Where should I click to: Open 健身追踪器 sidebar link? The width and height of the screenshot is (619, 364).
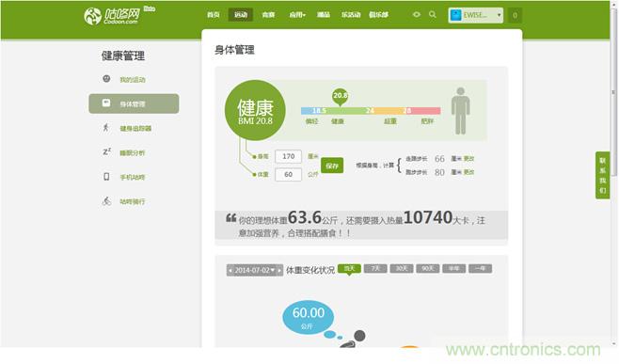pyautogui.click(x=135, y=129)
